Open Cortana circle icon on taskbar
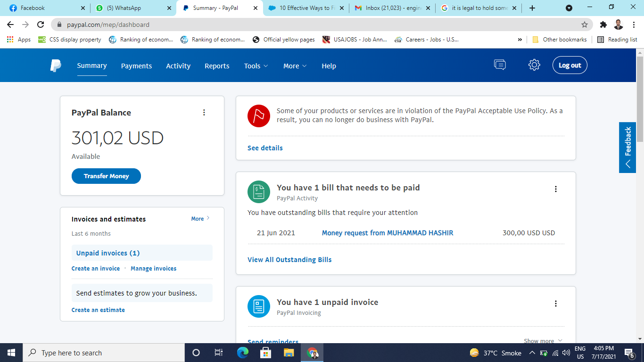Viewport: 644px width, 362px height. [196, 353]
